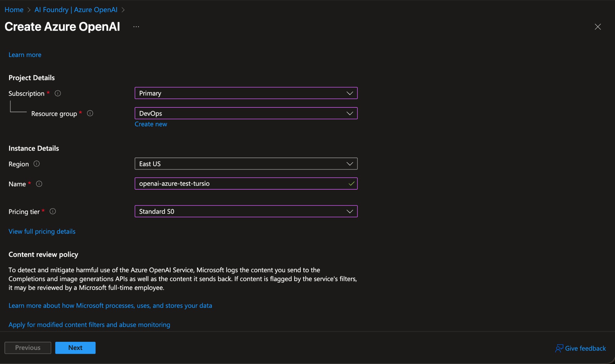Close the Create Azure OpenAI pane
This screenshot has width=615, height=364.
[x=598, y=27]
